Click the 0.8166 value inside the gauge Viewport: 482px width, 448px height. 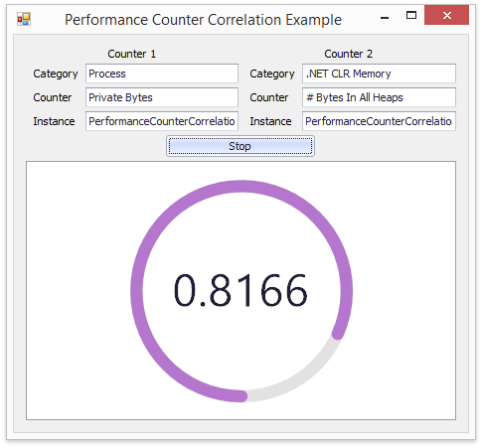[241, 290]
